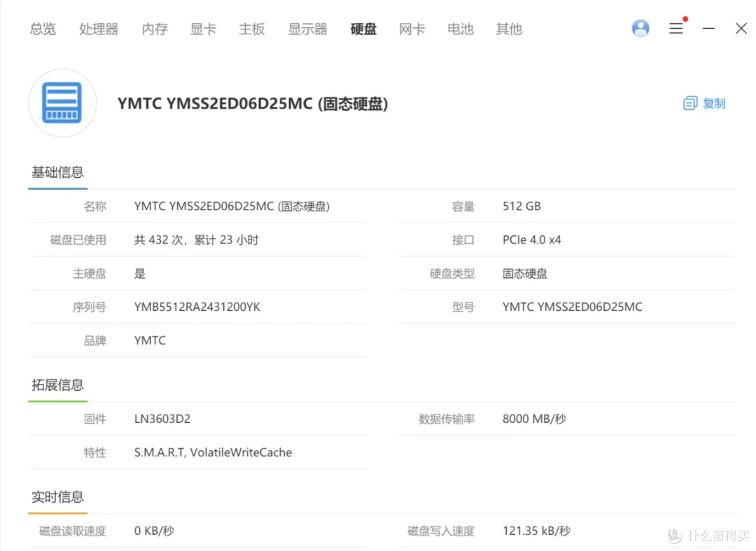Image resolution: width=756 pixels, height=551 pixels.
Task: Open the hamburger menu icon
Action: (676, 29)
